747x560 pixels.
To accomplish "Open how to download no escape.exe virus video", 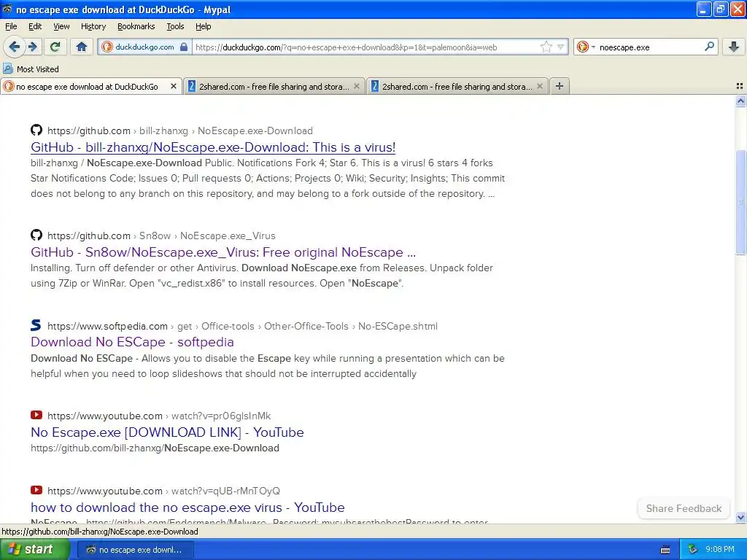I will coord(187,507).
